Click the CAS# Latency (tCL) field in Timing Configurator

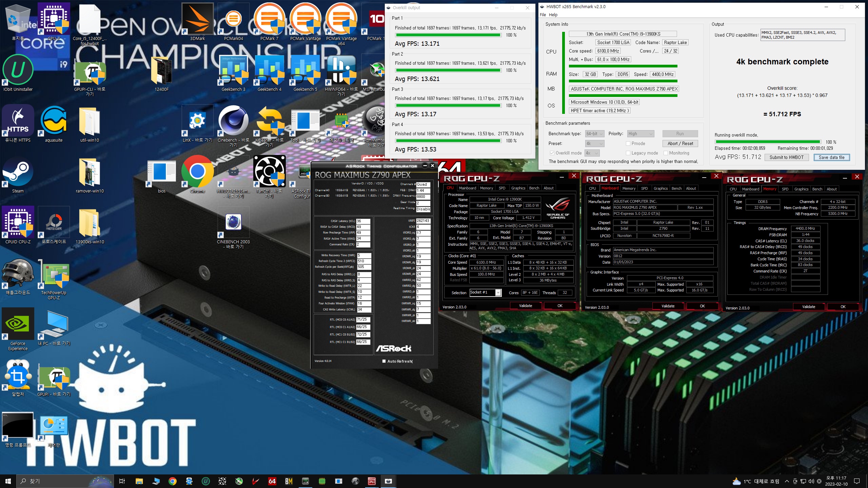363,221
